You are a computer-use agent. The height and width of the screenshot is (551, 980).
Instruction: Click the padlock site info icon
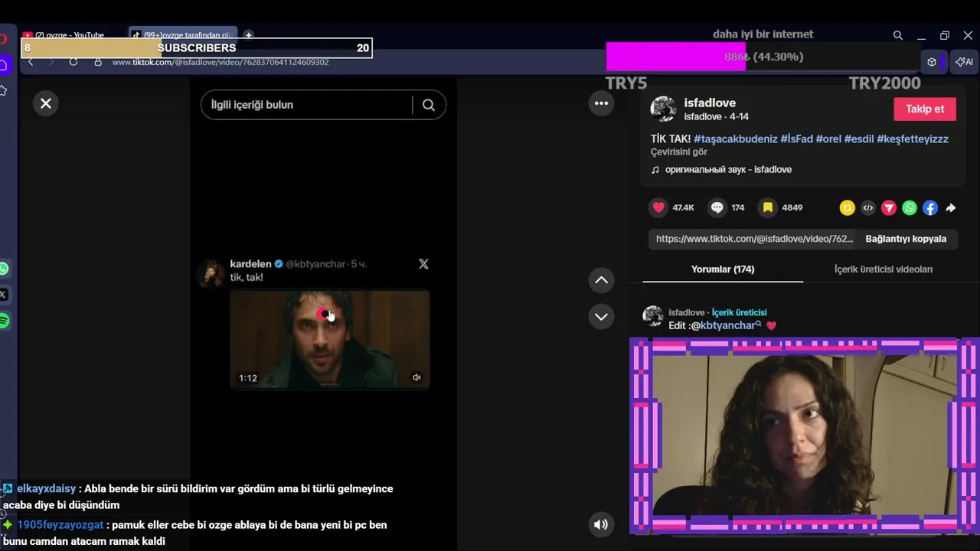click(x=98, y=62)
